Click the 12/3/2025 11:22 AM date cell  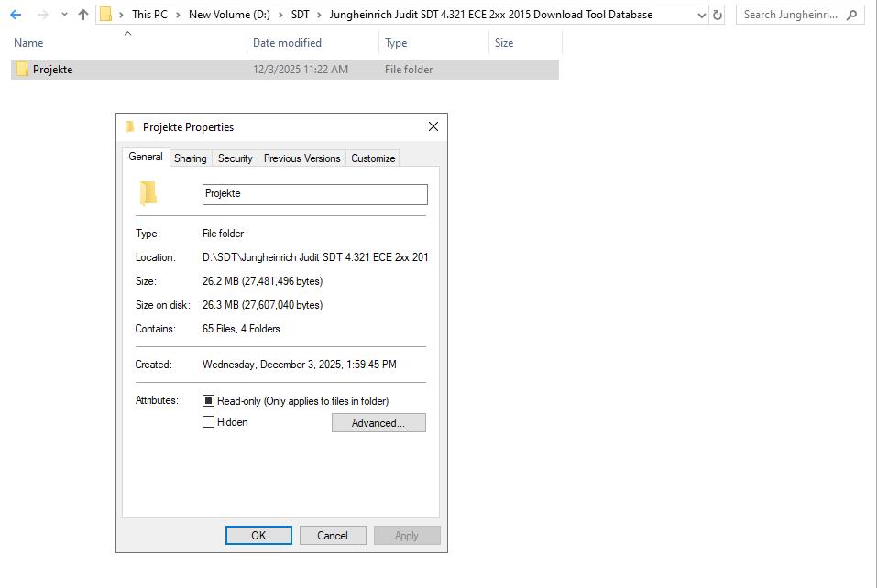(301, 70)
